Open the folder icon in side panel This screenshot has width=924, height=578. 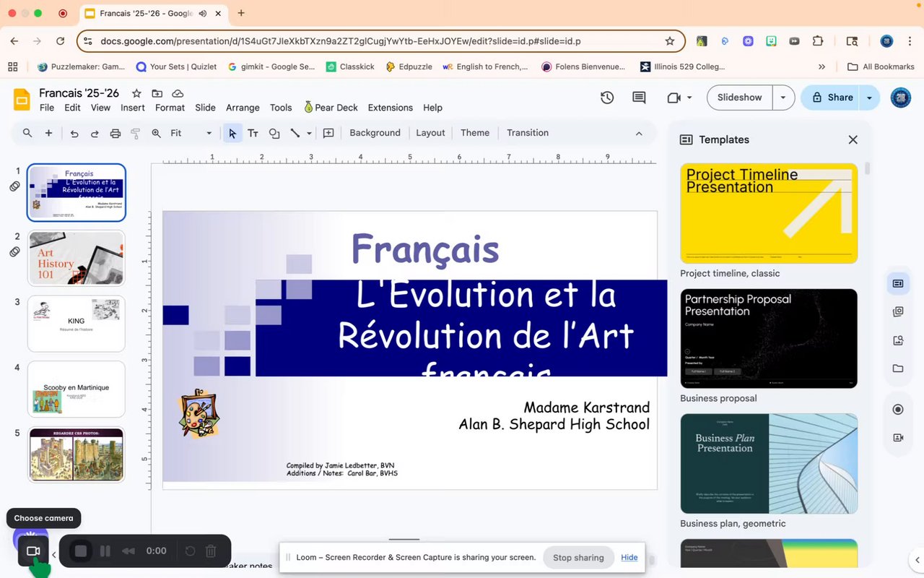898,368
